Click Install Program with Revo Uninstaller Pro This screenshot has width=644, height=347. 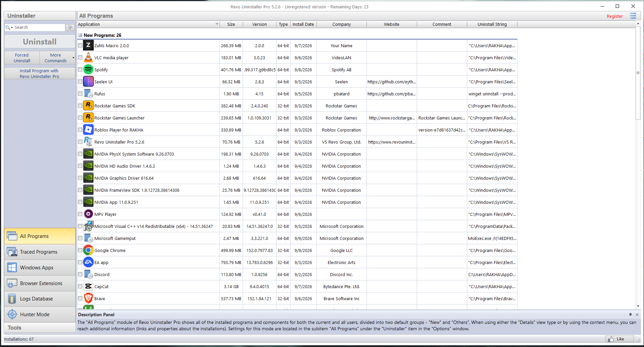39,74
